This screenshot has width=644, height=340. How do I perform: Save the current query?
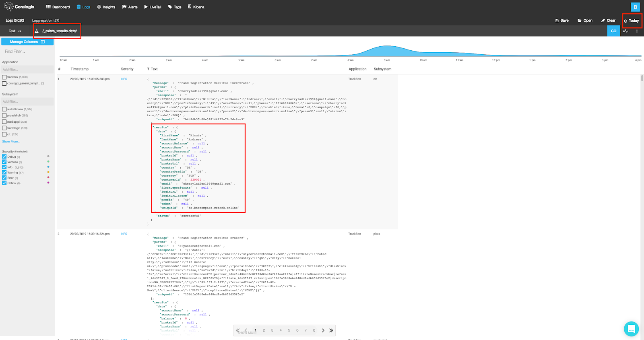coord(562,21)
